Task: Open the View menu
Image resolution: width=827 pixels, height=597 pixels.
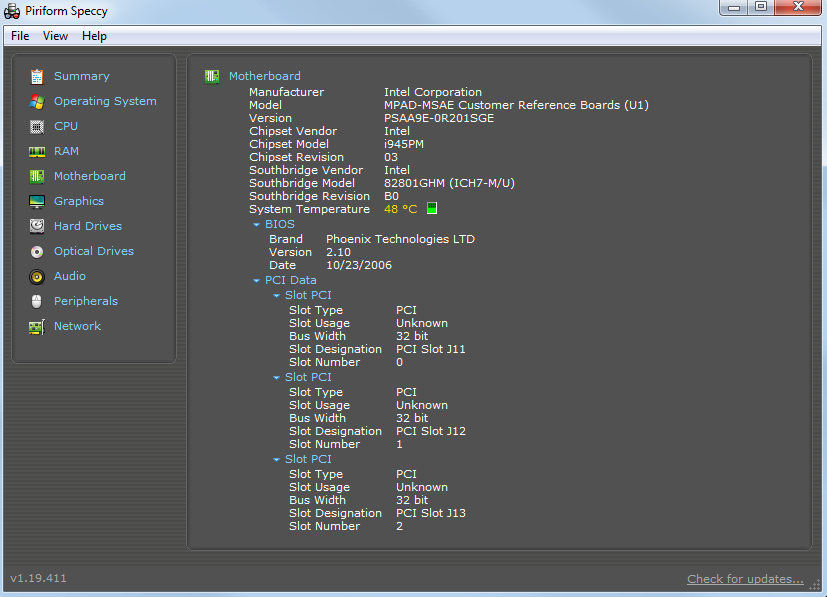Action: pyautogui.click(x=55, y=36)
